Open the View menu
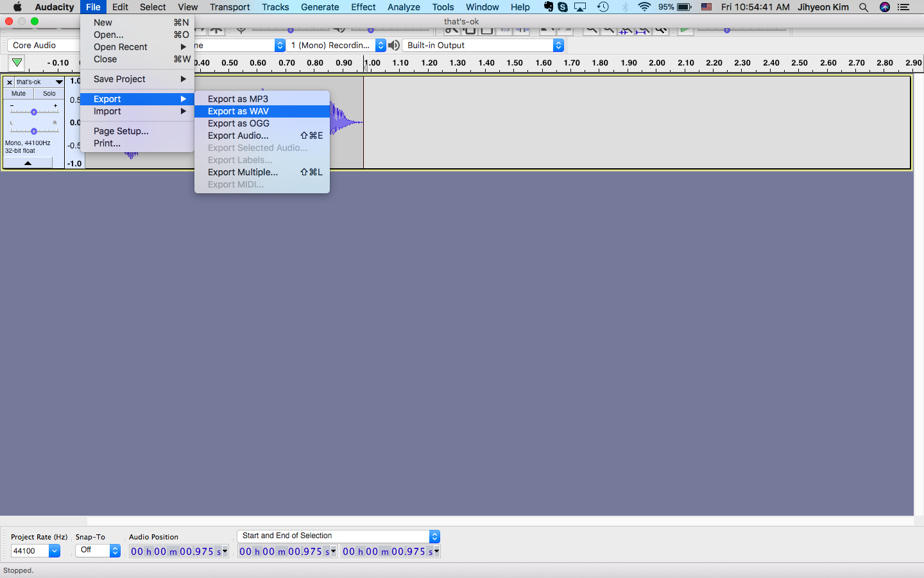 point(187,7)
